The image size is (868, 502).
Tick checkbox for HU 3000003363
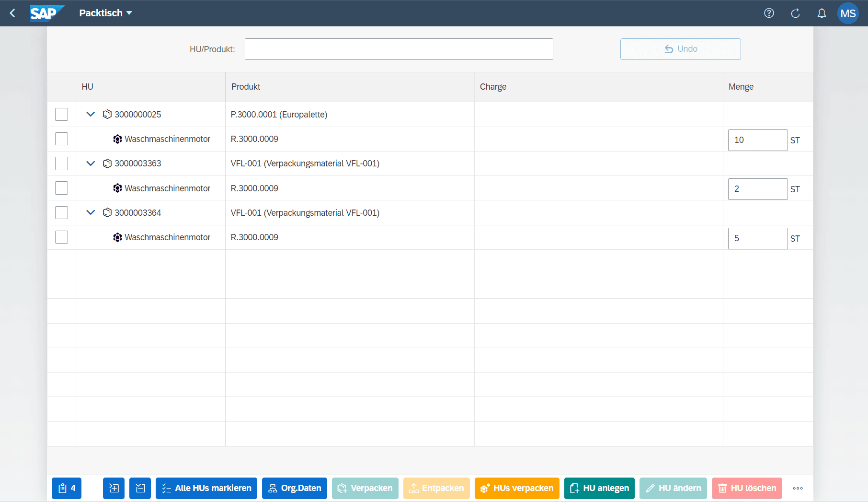click(61, 163)
